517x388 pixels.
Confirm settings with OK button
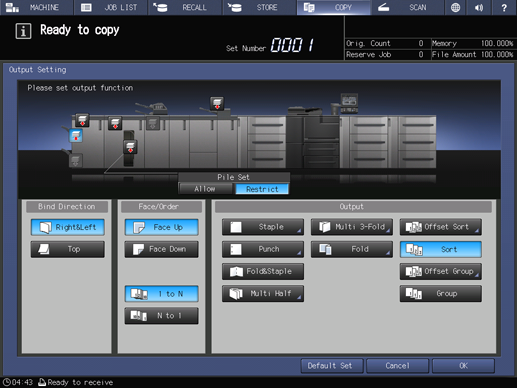coord(463,366)
